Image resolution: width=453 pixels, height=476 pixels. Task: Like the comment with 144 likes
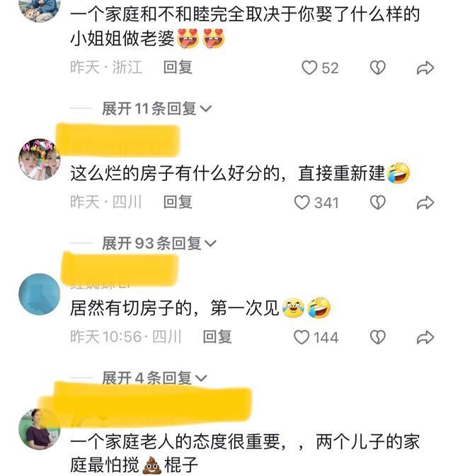pos(302,337)
